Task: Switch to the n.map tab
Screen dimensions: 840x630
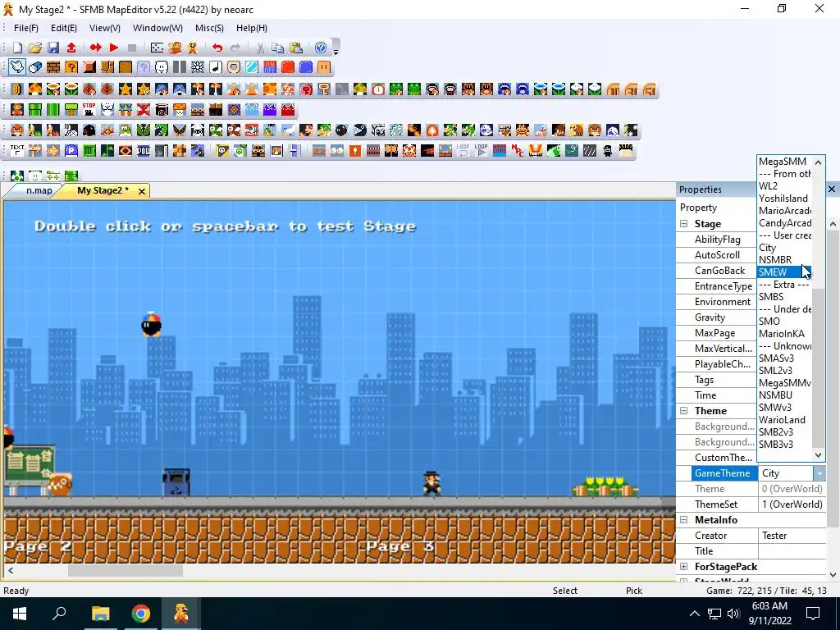Action: [x=39, y=190]
